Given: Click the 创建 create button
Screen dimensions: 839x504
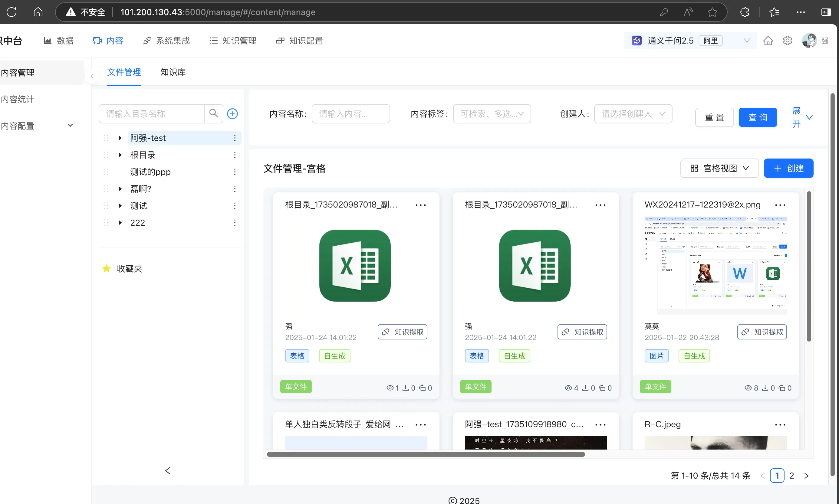Looking at the screenshot, I should tap(788, 169).
